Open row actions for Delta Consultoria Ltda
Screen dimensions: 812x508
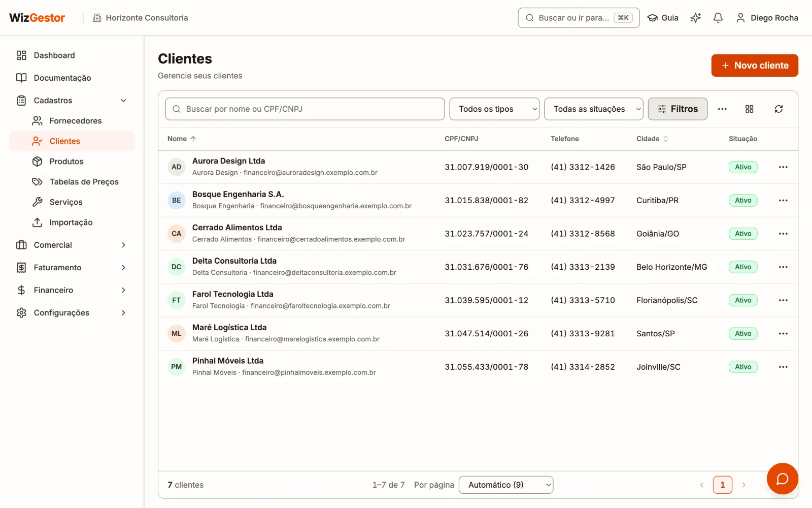[783, 267]
